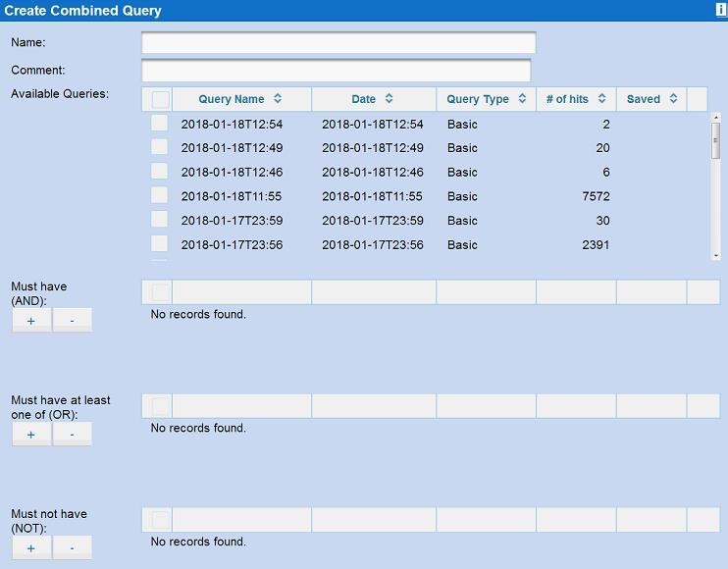This screenshot has width=728, height=569.
Task: Click hits value 30
Action: point(602,221)
